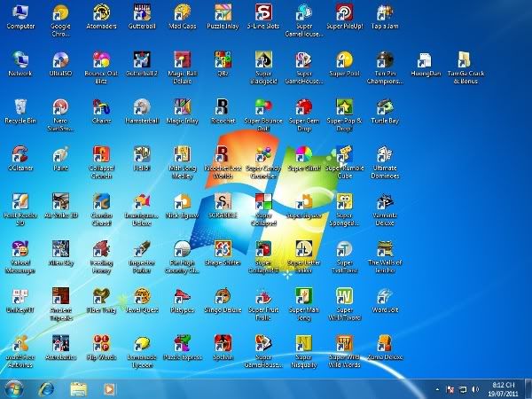532x399 pixels.
Task: Launch Internet Explorer from taskbar
Action: pyautogui.click(x=46, y=389)
